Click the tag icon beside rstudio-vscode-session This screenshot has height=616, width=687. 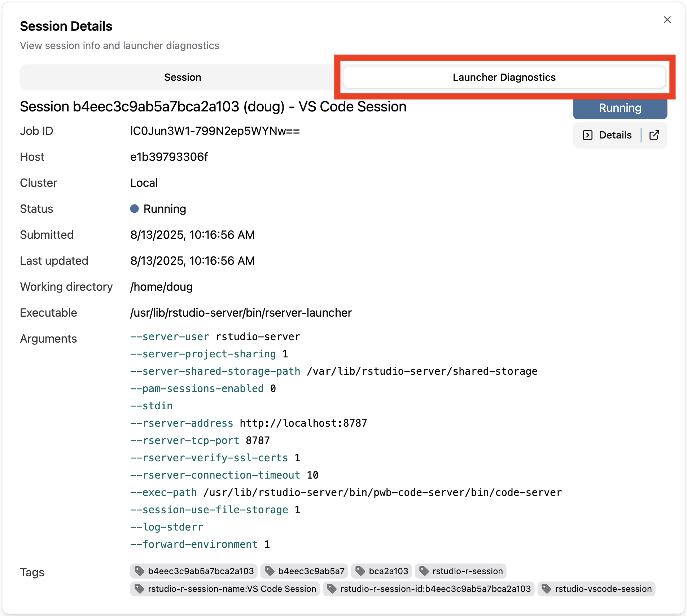[x=547, y=589]
